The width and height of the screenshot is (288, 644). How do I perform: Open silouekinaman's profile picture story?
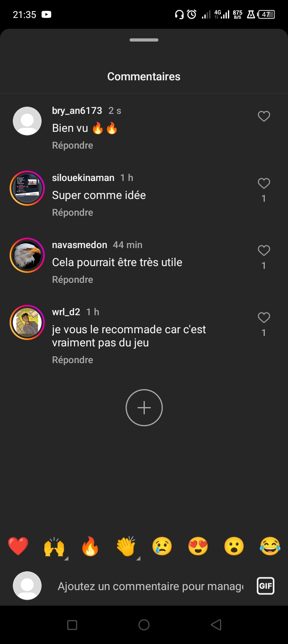pyautogui.click(x=27, y=188)
